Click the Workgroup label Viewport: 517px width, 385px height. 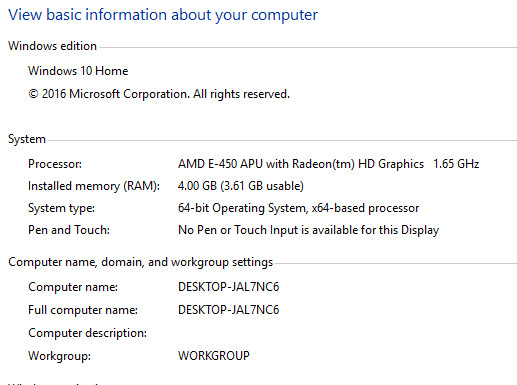tap(59, 356)
